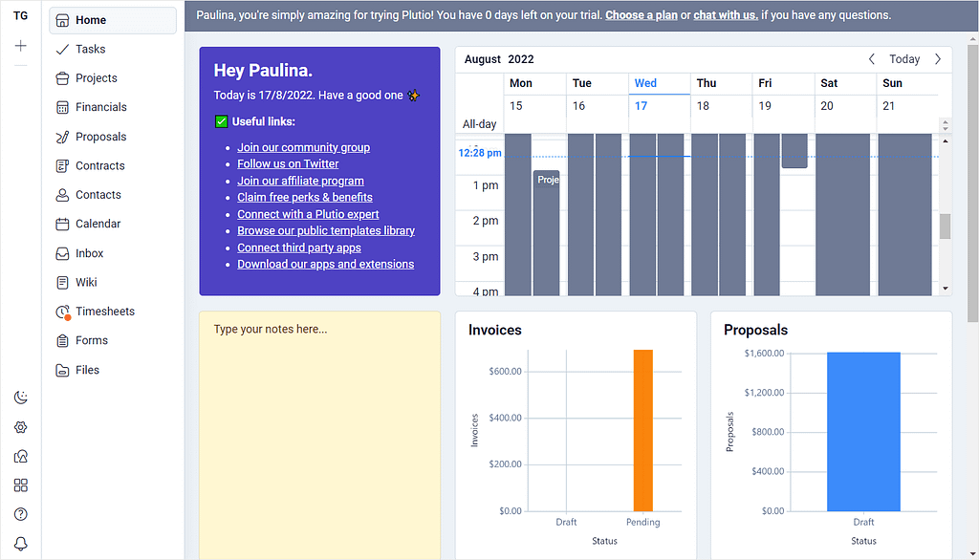Image resolution: width=979 pixels, height=560 pixels.
Task: Open the Projects menu item
Action: [x=113, y=78]
